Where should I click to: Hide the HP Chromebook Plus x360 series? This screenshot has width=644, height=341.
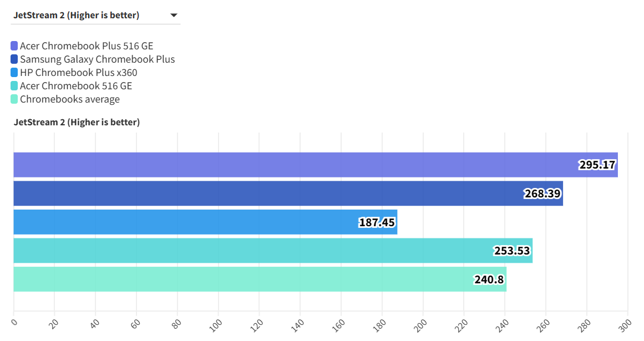(78, 73)
